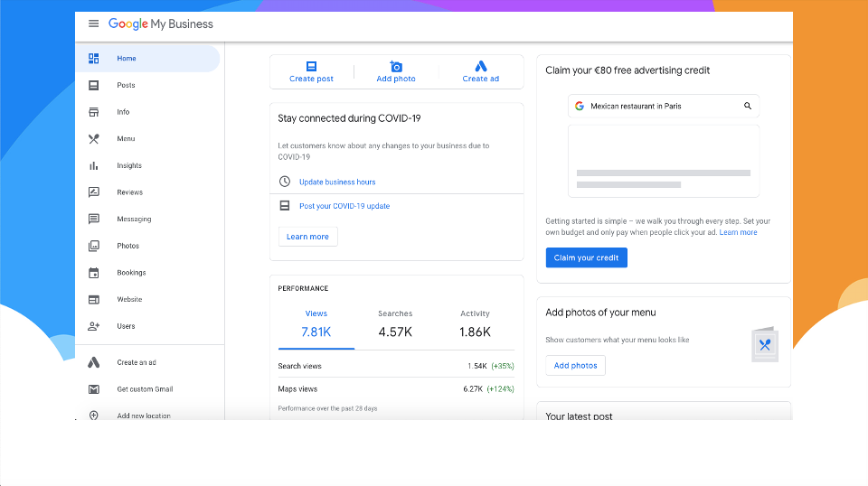The width and height of the screenshot is (868, 486).
Task: Open the hamburger main menu
Action: 93,23
